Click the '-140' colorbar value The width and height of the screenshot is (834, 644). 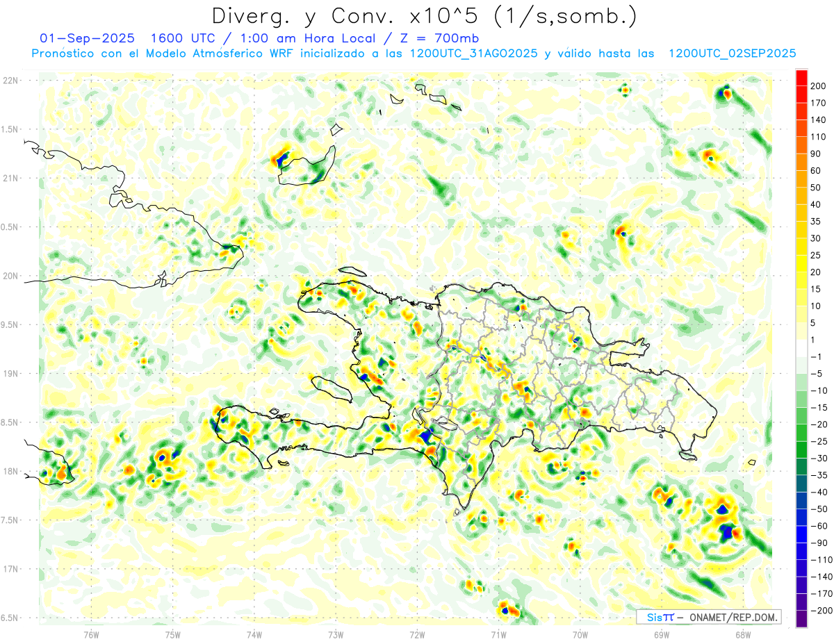(822, 577)
